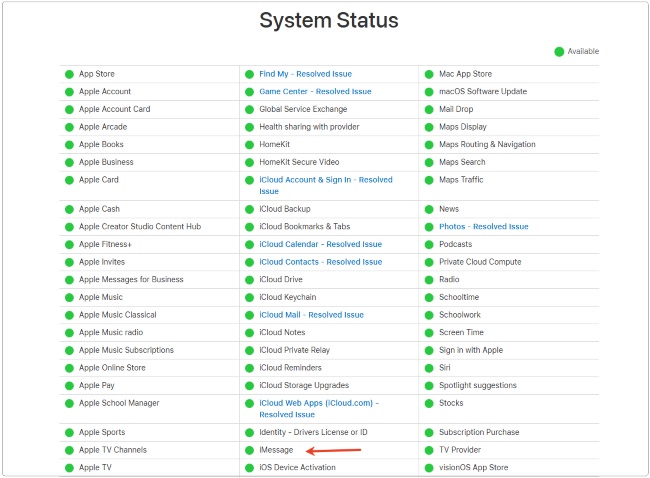650x478 pixels.
Task: Open the iCloud Mail resolved issue link
Action: click(x=311, y=315)
